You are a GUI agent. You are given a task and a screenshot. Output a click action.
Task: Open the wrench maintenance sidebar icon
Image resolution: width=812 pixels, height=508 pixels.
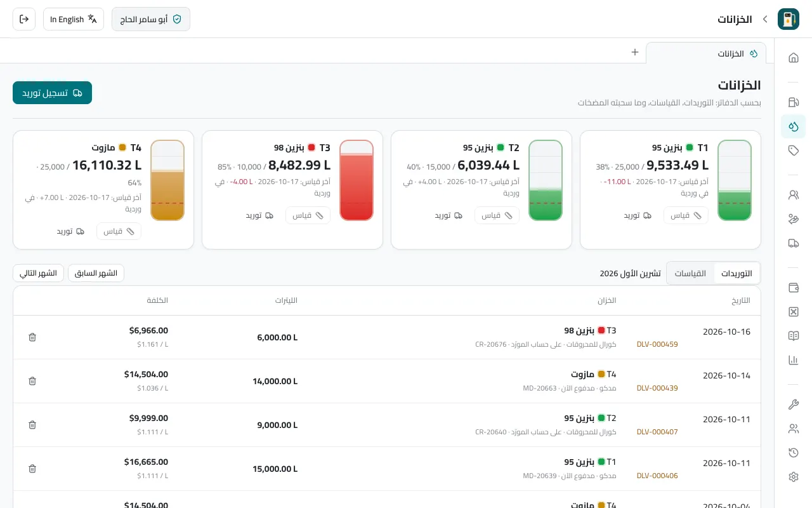click(x=793, y=404)
